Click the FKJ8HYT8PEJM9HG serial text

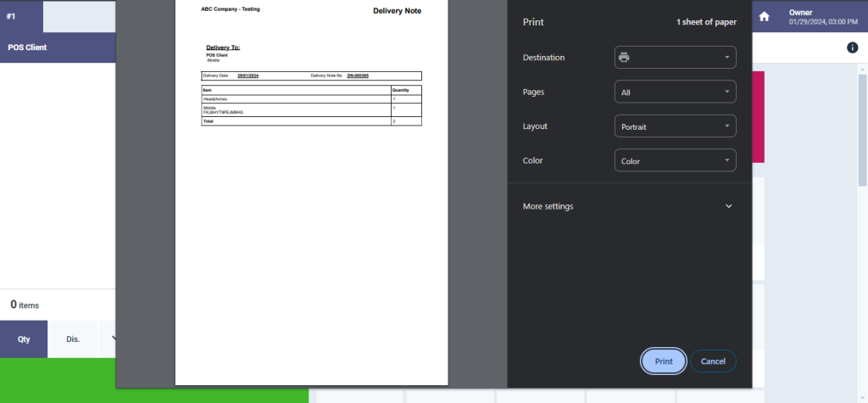[223, 113]
